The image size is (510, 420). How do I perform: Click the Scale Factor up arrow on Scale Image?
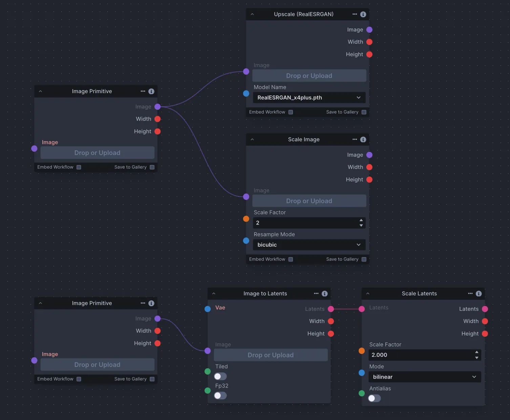[x=362, y=220]
